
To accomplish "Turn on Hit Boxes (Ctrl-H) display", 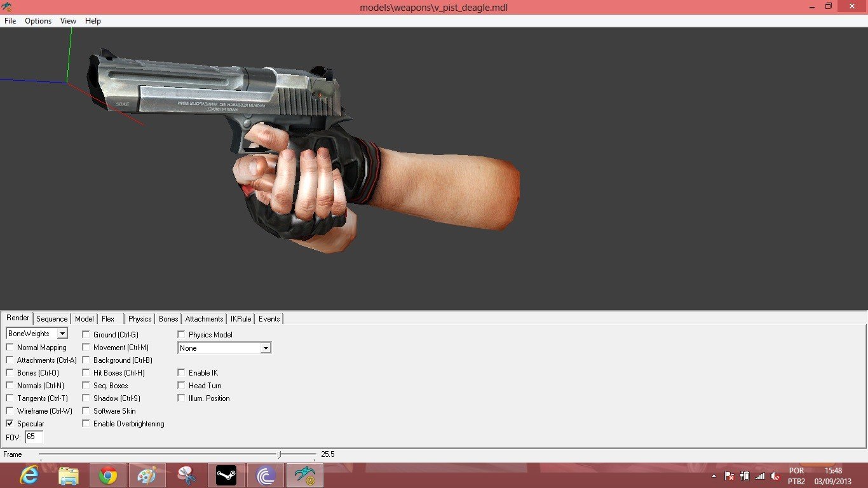I will tap(86, 373).
